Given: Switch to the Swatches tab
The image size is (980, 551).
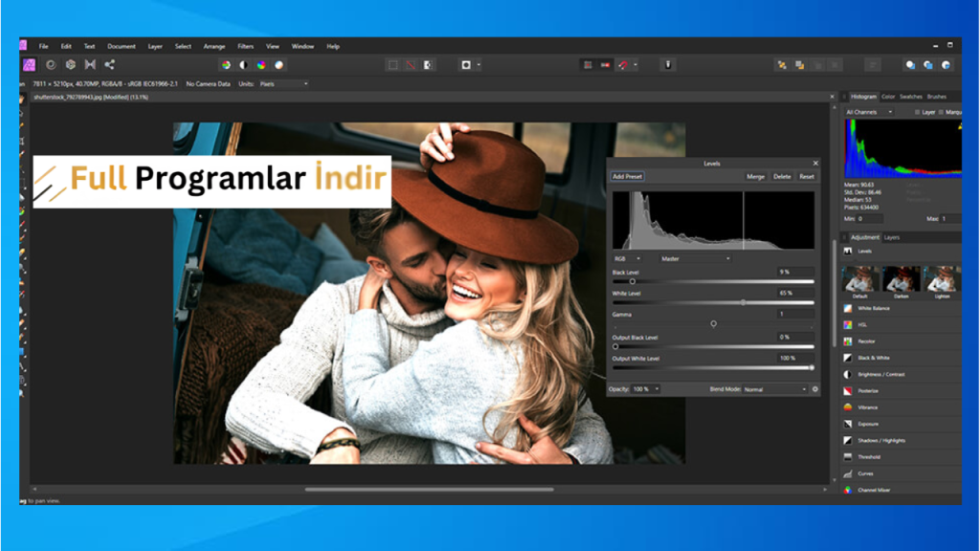Looking at the screenshot, I should pyautogui.click(x=911, y=97).
